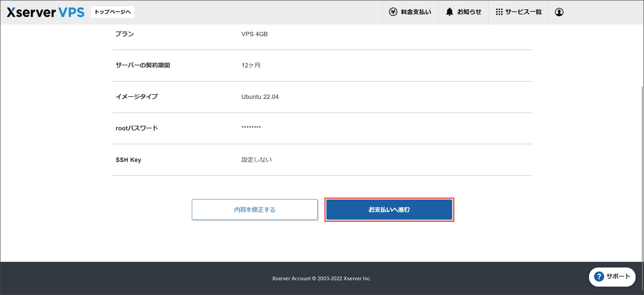This screenshot has height=295, width=644.
Task: Open the user account icon menu
Action: click(x=559, y=12)
